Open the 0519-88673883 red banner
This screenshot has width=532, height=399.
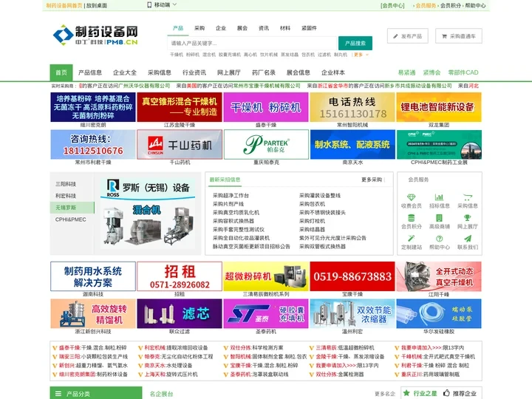352,276
